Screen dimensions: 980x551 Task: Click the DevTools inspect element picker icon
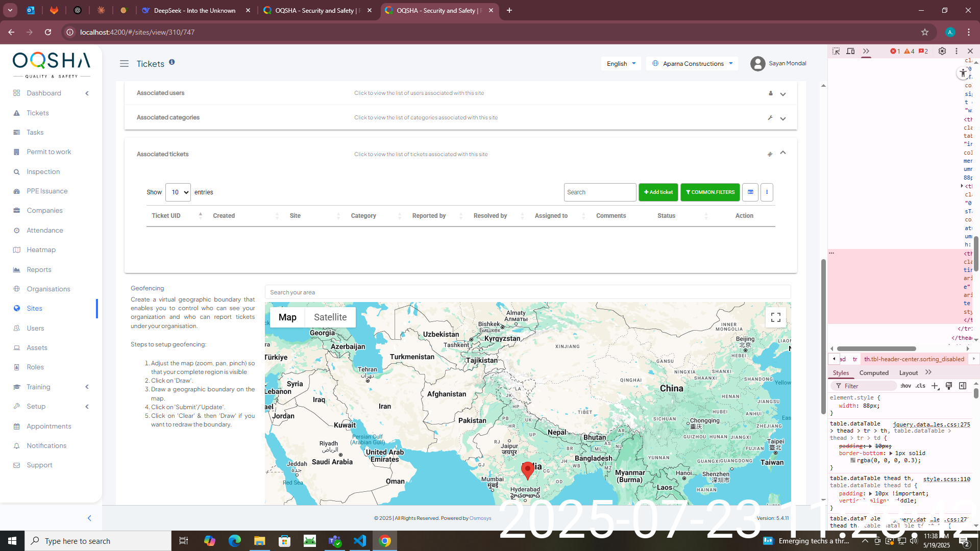(x=836, y=51)
